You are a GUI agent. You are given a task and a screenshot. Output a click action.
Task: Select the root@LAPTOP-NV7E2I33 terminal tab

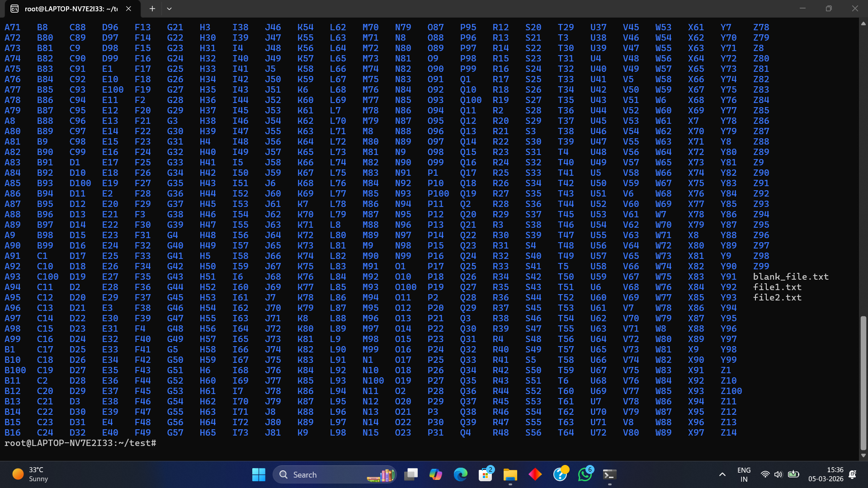(x=68, y=9)
